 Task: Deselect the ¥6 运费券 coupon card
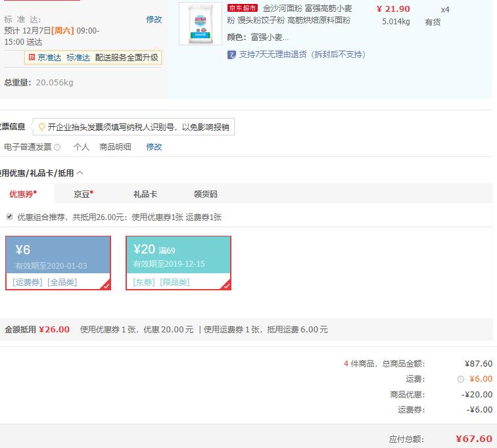59,263
